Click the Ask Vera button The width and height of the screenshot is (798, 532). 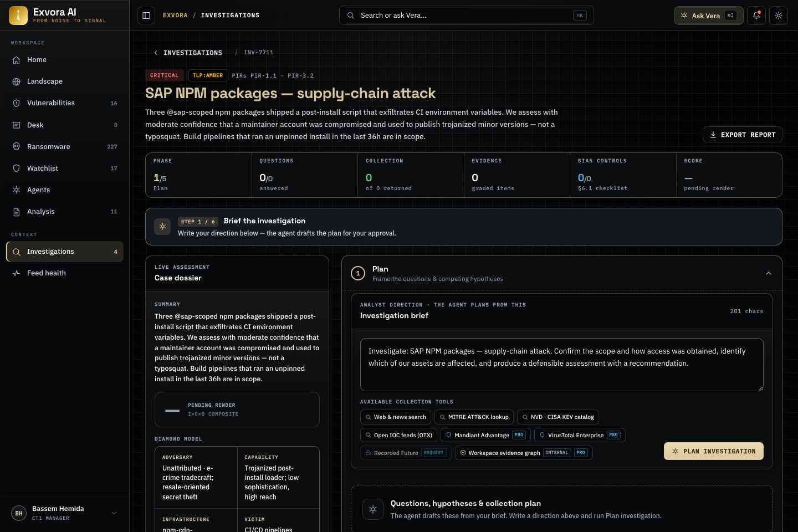[x=708, y=16]
